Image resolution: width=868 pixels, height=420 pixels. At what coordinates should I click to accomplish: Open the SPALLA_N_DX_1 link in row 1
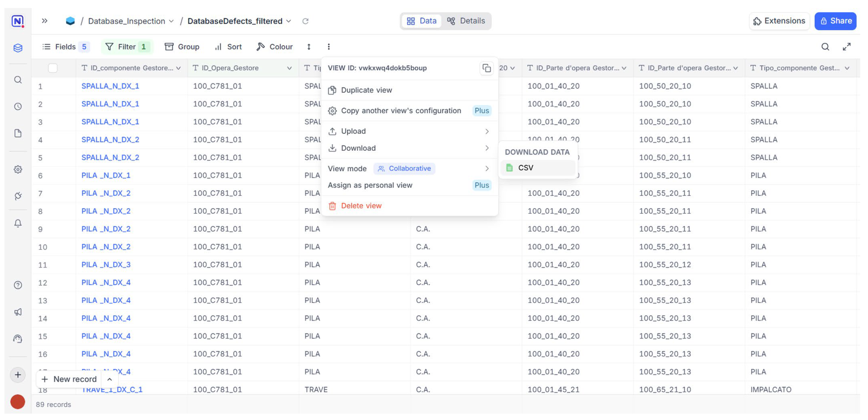[110, 86]
